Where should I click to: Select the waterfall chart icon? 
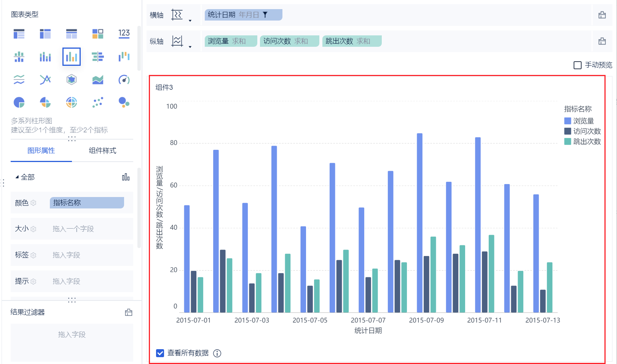tap(124, 57)
